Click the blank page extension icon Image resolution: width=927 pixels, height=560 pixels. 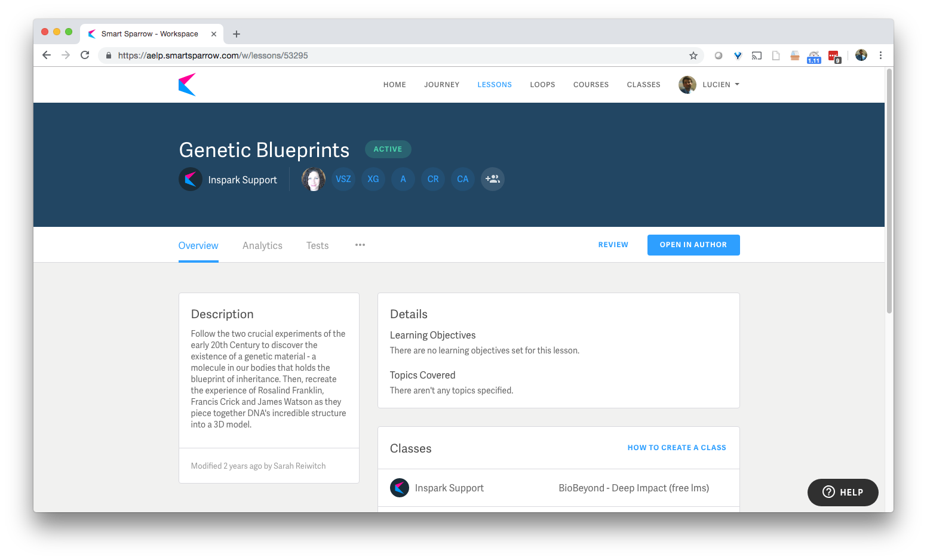(776, 56)
